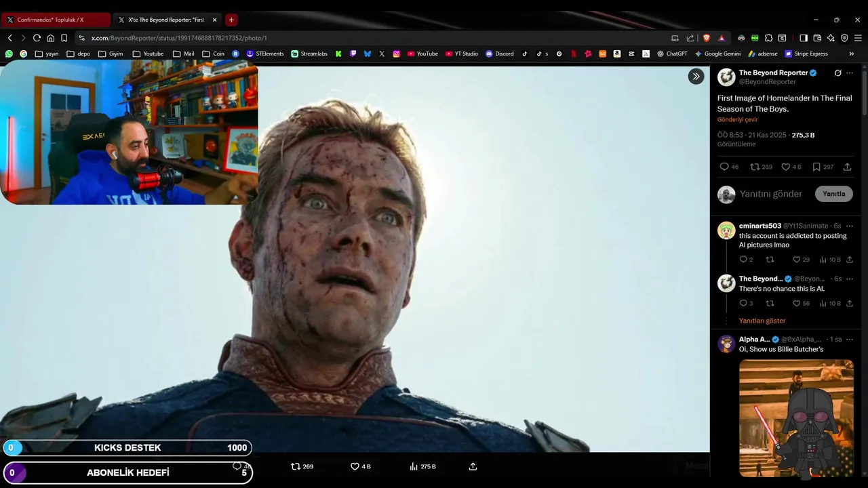Image resolution: width=868 pixels, height=488 pixels.
Task: Open a new browser tab
Action: coord(231,20)
